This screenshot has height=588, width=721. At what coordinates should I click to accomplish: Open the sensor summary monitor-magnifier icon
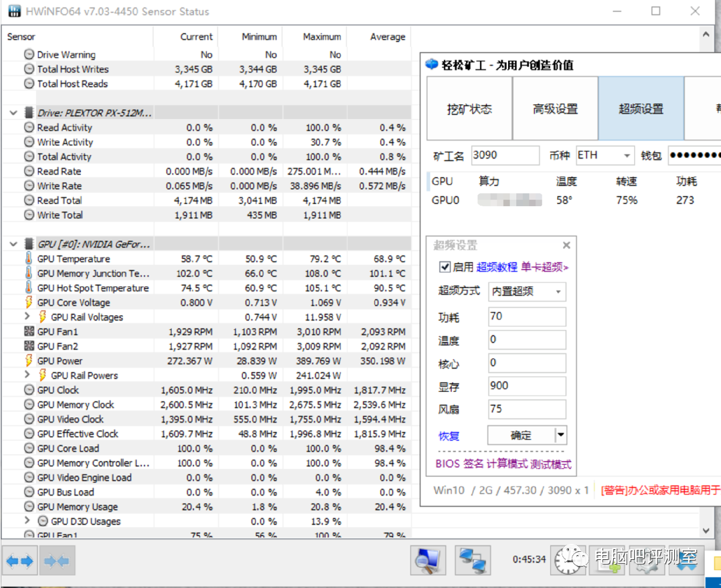[428, 561]
